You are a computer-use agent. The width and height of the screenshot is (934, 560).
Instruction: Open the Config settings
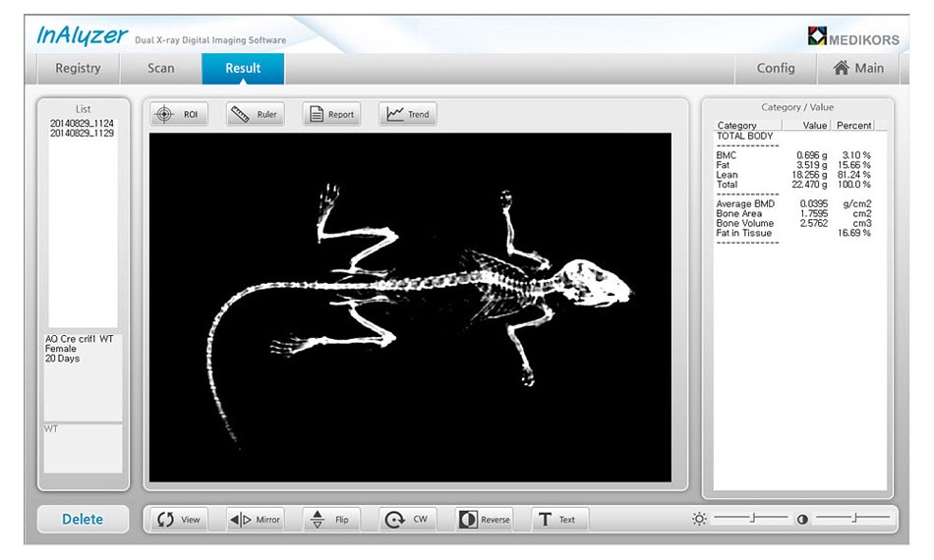click(x=776, y=68)
